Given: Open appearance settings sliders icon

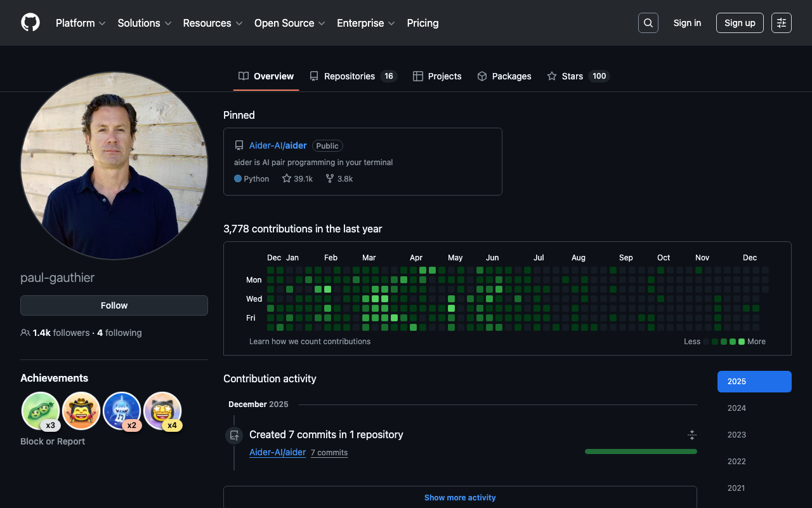Looking at the screenshot, I should [x=781, y=23].
